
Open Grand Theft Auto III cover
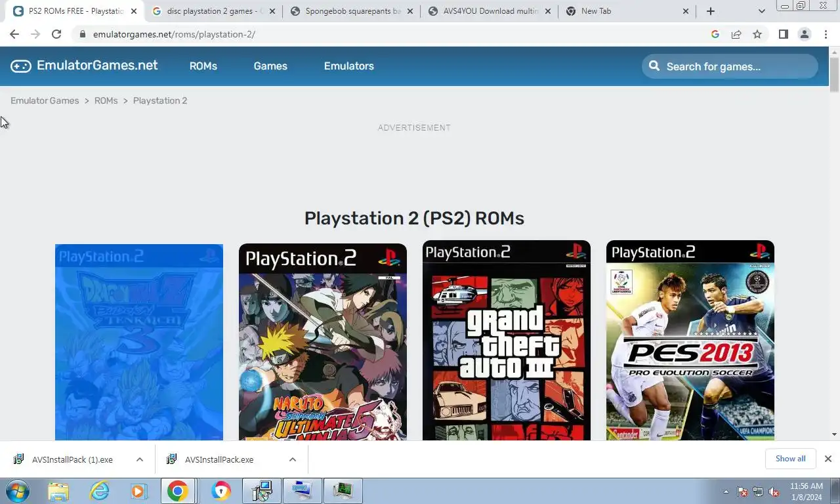pyautogui.click(x=507, y=340)
